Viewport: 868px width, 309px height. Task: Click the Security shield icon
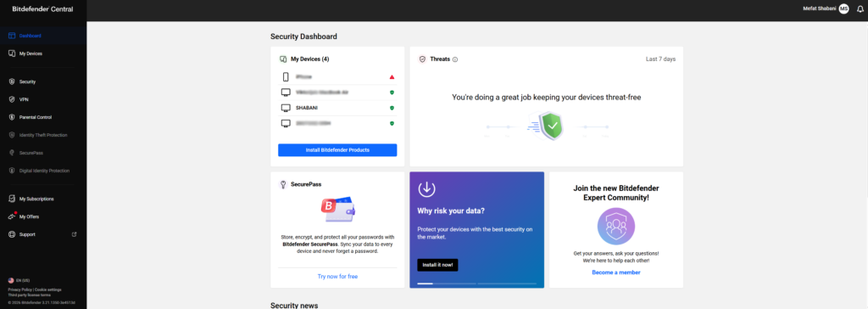(12, 81)
